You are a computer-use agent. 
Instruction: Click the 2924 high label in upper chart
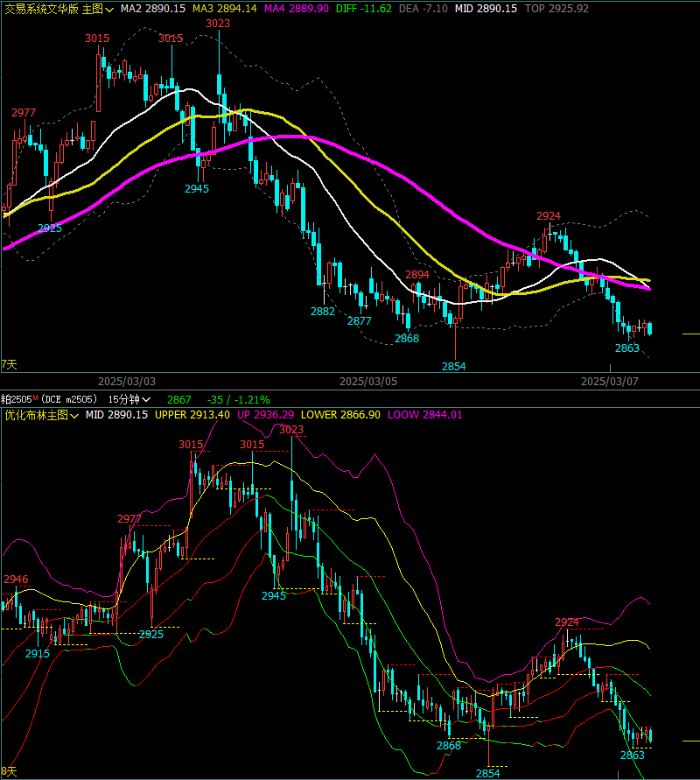(x=549, y=216)
